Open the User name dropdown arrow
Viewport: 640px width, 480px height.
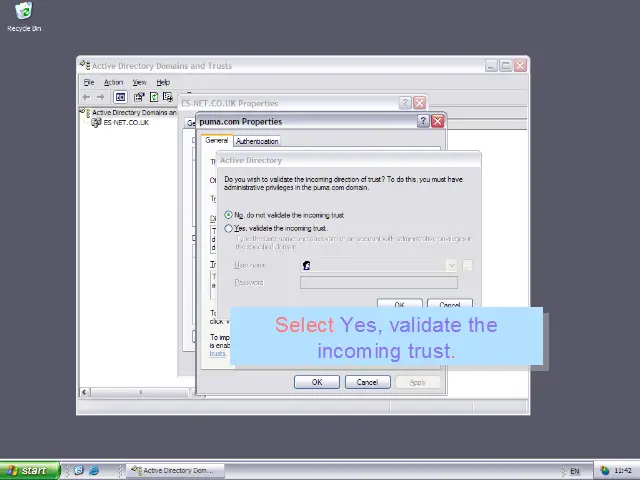(451, 265)
